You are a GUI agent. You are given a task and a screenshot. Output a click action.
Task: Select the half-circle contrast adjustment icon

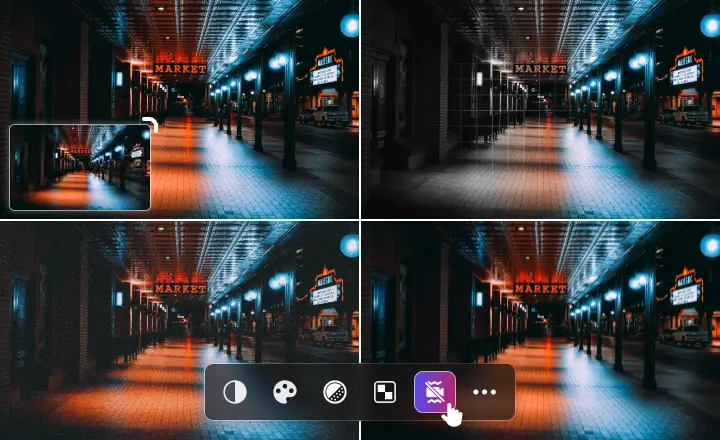(235, 392)
